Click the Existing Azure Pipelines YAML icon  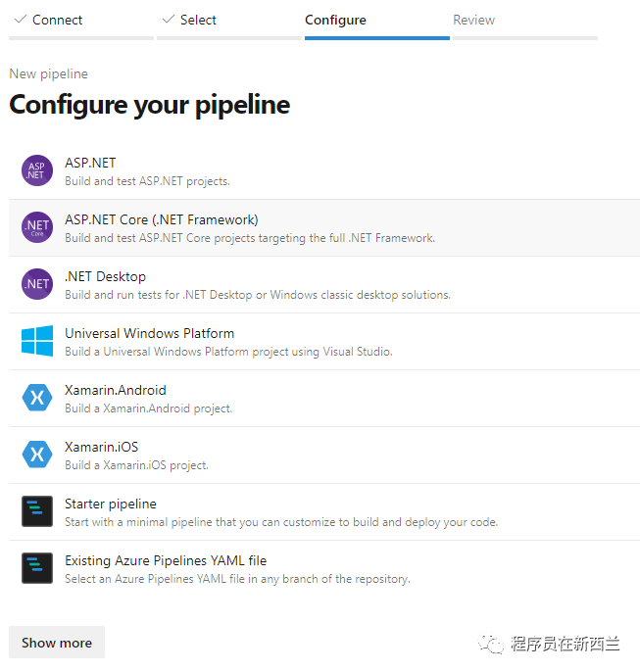(37, 568)
